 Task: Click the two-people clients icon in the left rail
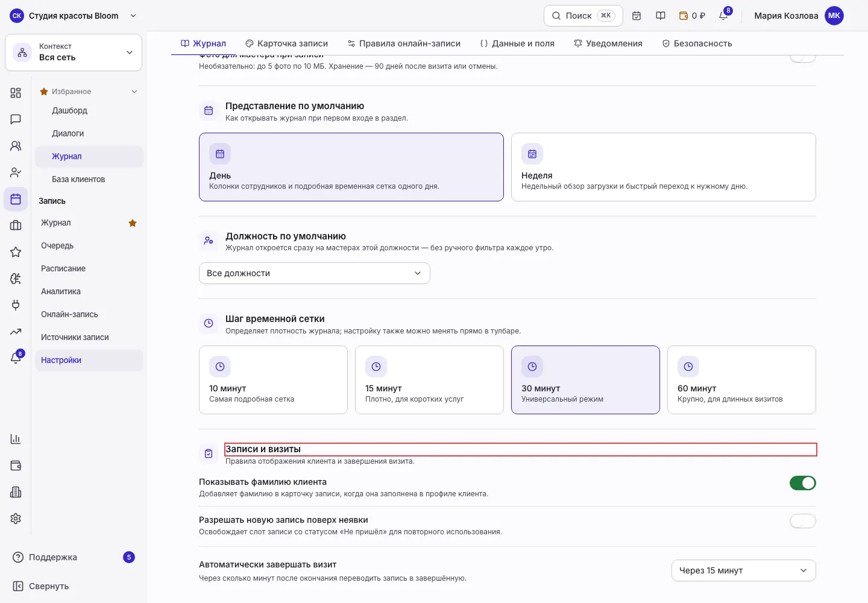click(16, 146)
